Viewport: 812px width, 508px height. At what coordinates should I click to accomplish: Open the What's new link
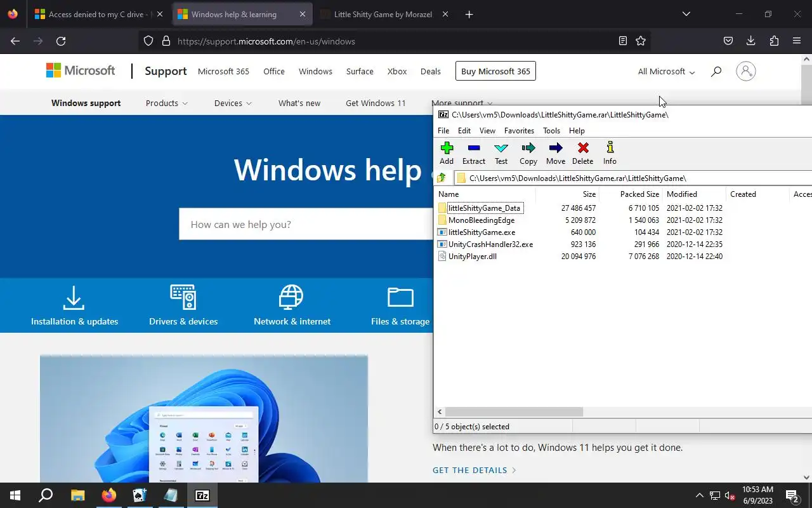(x=299, y=103)
